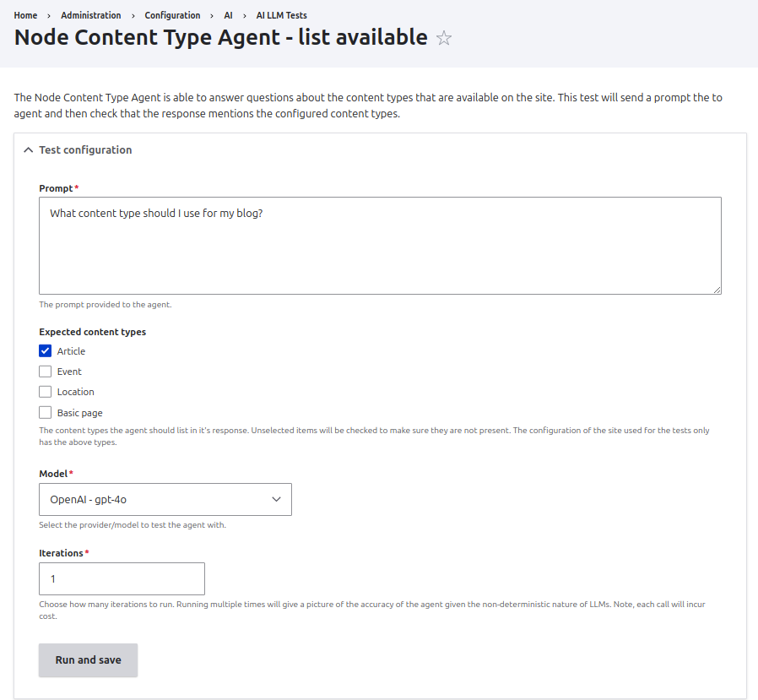The image size is (758, 700).
Task: Collapse the Test configuration section
Action: (x=85, y=150)
